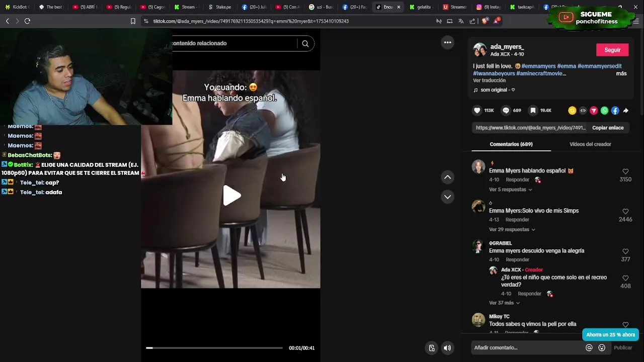Viewport: 644px width, 362px height.
Task: Share the video via WhatsApp icon
Action: point(604,111)
